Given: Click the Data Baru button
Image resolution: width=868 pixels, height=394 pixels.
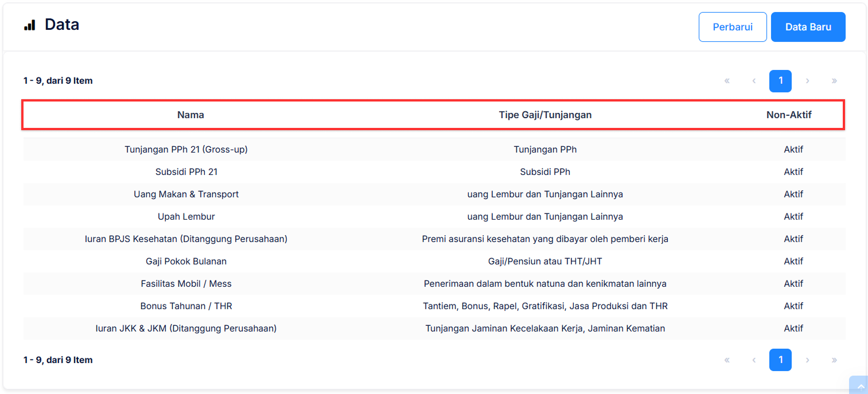Looking at the screenshot, I should 808,27.
